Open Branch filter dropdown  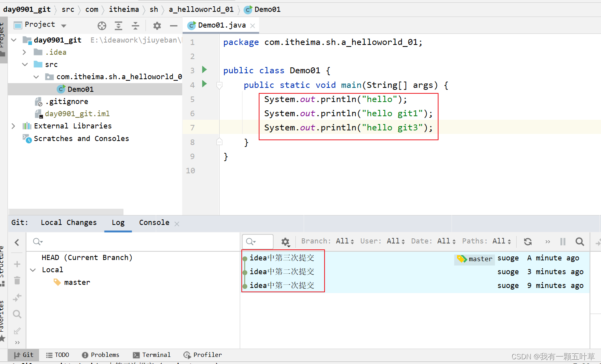click(x=328, y=241)
